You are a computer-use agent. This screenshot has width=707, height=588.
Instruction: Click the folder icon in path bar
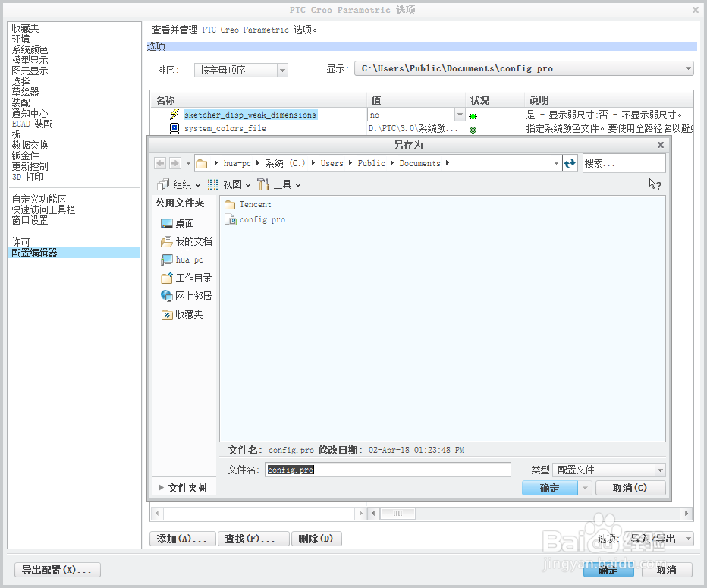(202, 163)
